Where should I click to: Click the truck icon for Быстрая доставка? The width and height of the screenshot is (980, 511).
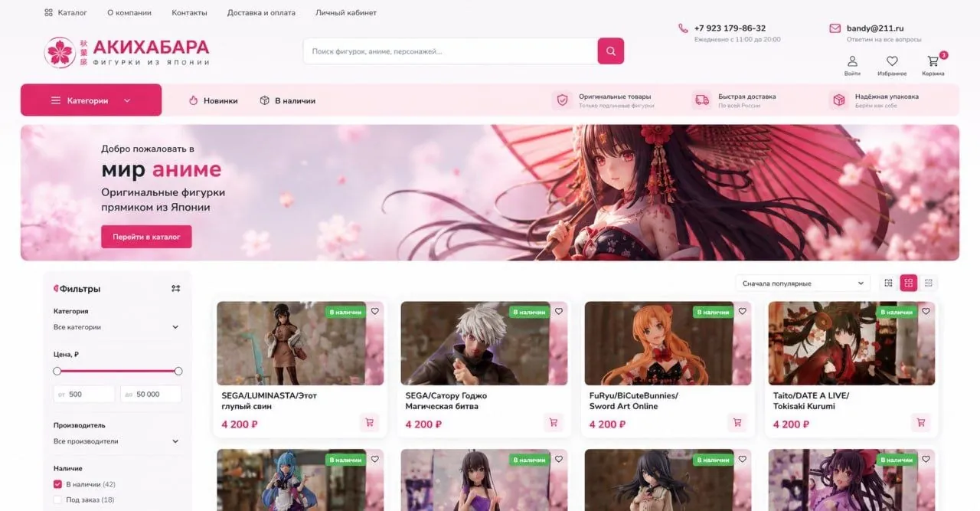pos(701,100)
